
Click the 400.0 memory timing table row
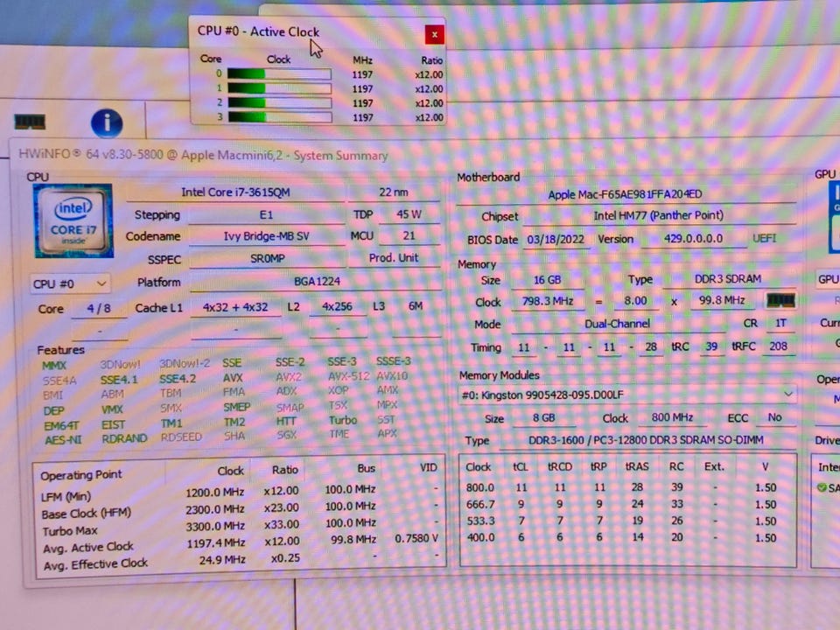pyautogui.click(x=626, y=538)
